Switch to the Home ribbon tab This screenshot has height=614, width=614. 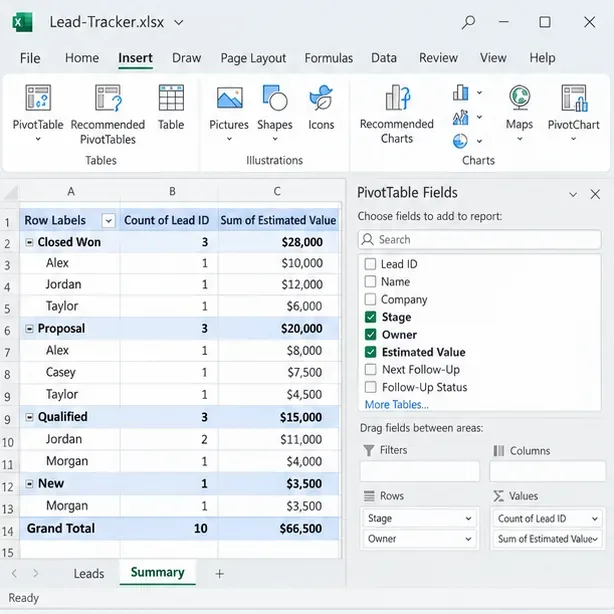[82, 58]
